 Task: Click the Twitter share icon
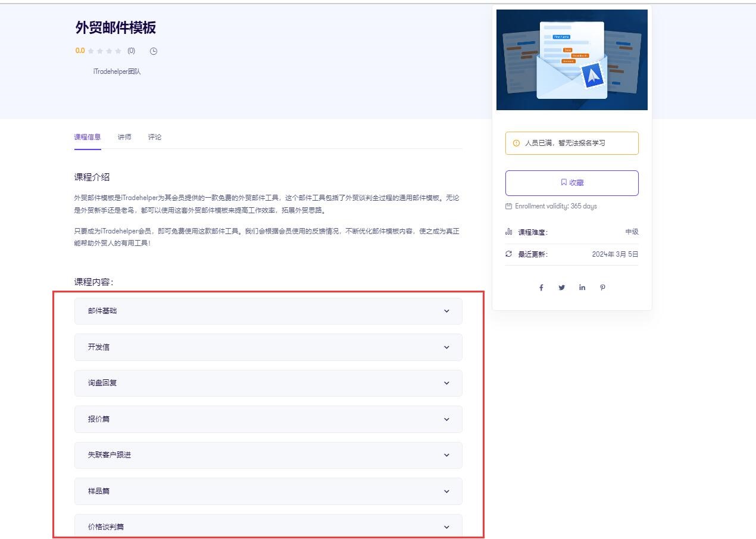(561, 288)
